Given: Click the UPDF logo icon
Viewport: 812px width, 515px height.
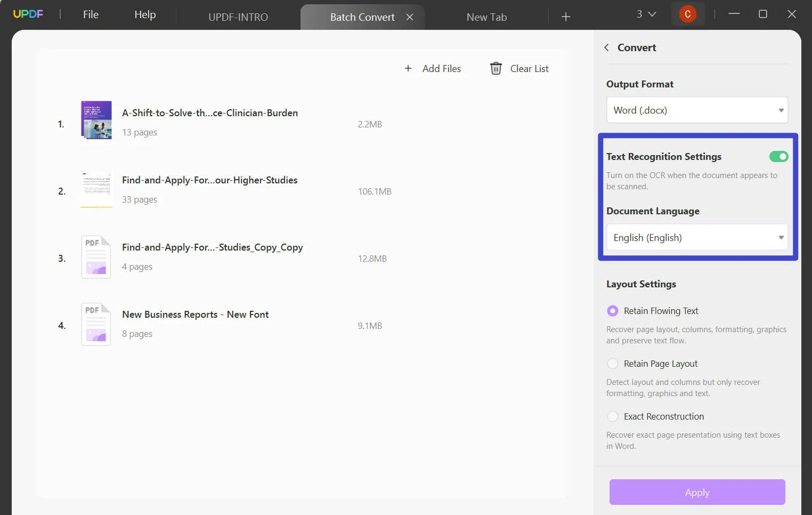Looking at the screenshot, I should 28,14.
